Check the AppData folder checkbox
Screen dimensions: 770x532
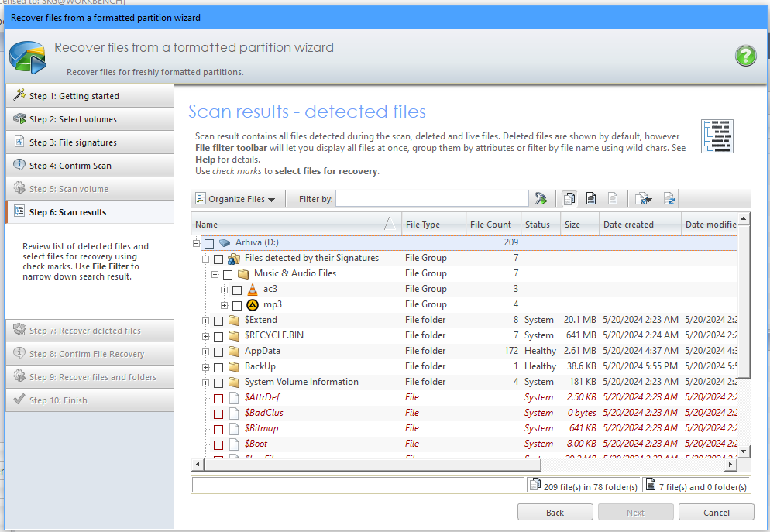coord(218,352)
